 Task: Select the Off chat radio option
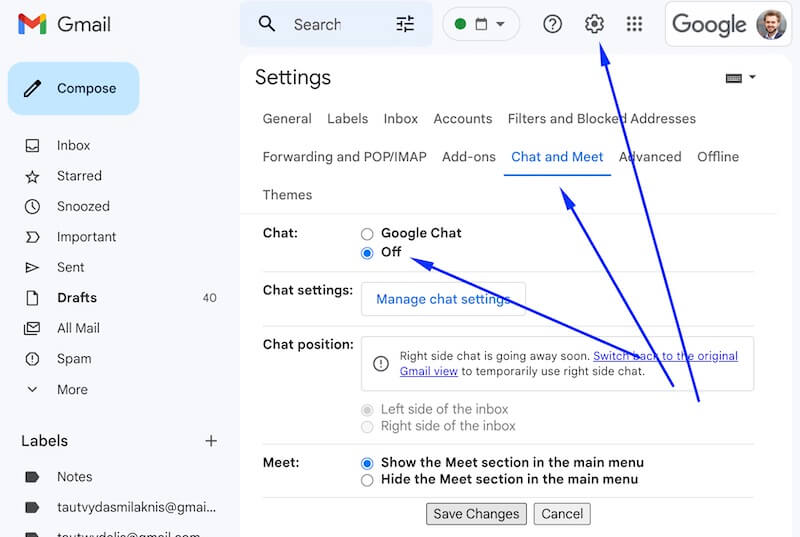pyautogui.click(x=367, y=253)
